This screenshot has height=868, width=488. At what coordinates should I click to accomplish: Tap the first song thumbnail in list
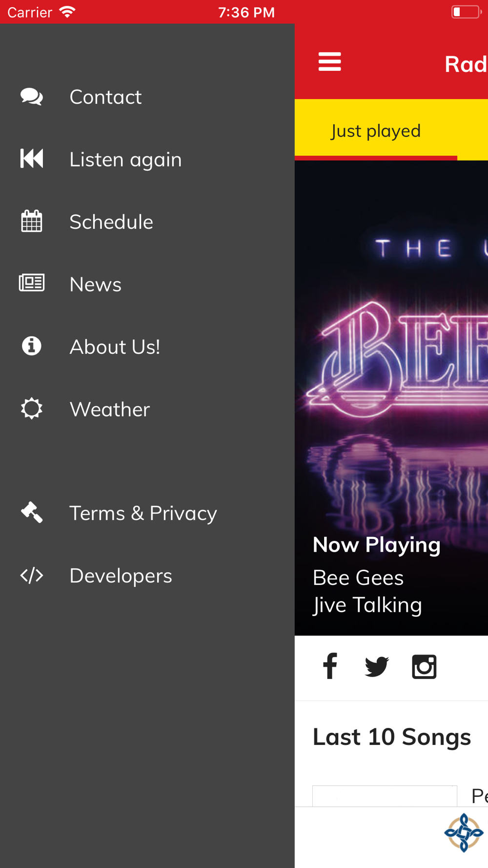385,796
